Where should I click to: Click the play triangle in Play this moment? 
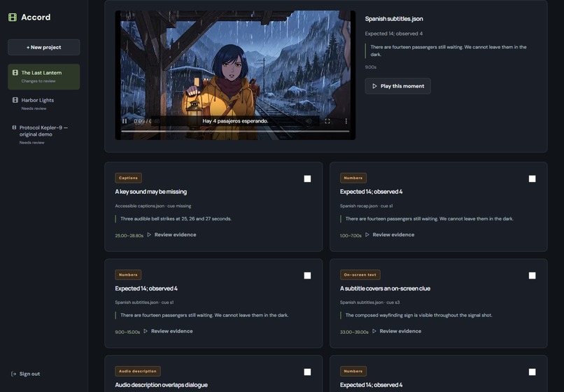pyautogui.click(x=374, y=86)
